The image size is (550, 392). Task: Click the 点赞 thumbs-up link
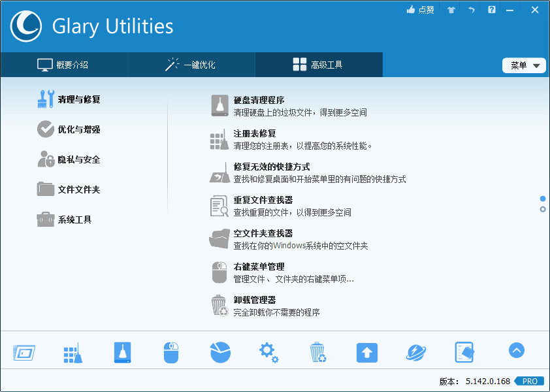420,10
